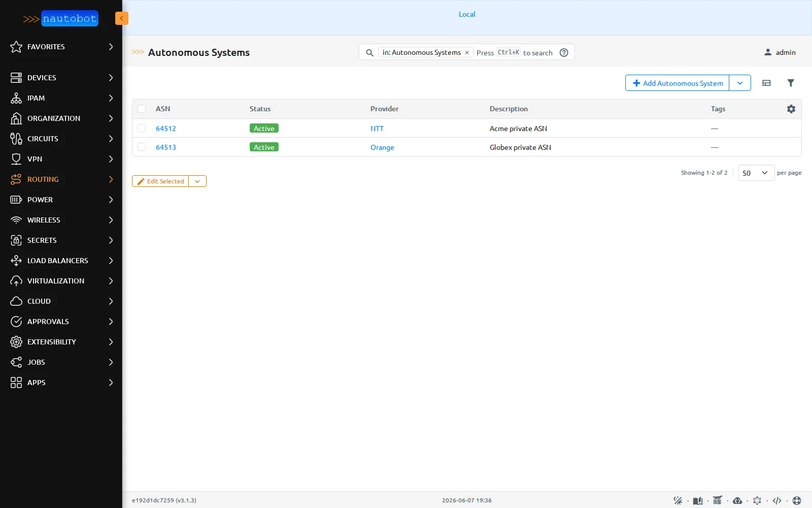812x508 pixels.
Task: Click the Cloud icon in sidebar
Action: pyautogui.click(x=16, y=301)
